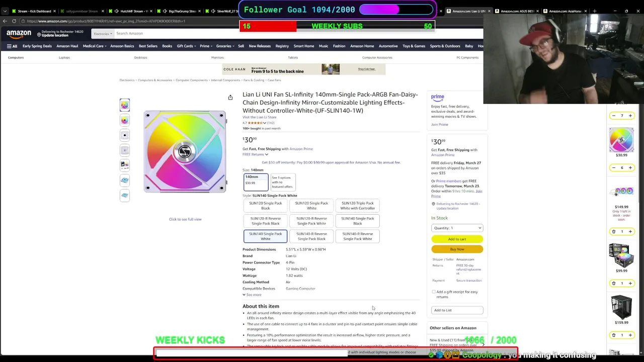Choose SLIN140-R Reverse Single Pack Black
This screenshot has height=362, width=644.
point(311,236)
